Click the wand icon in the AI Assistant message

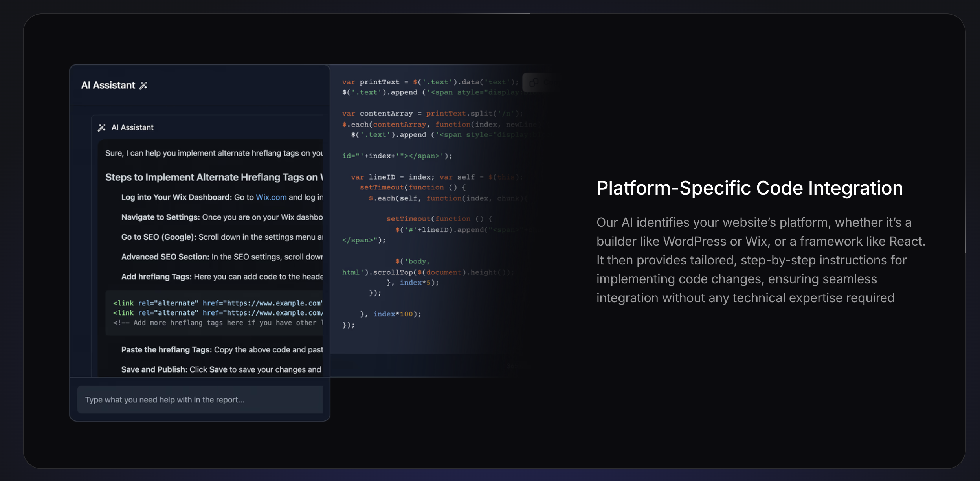(102, 127)
